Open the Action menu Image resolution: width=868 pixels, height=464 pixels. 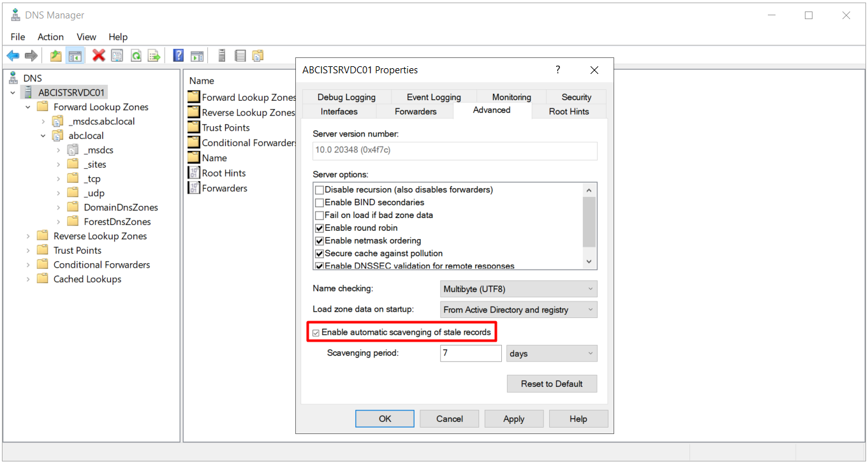[50, 37]
